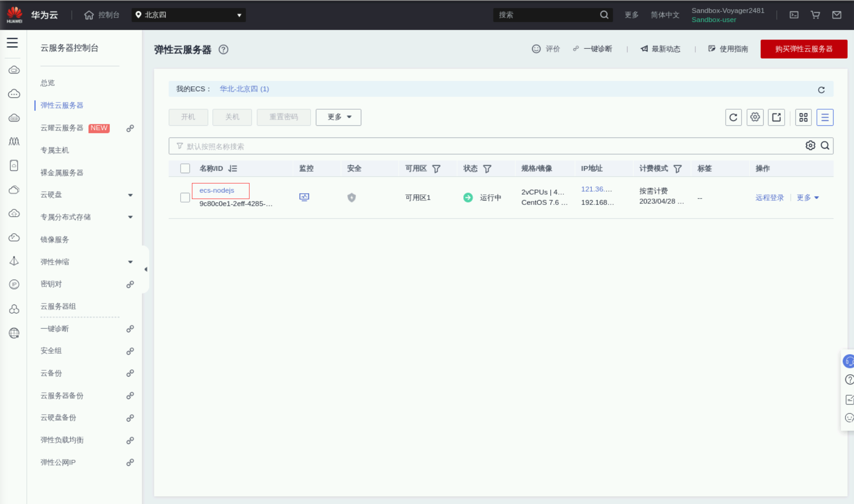
Task: Click the magnifier in the filter search box
Action: [x=825, y=145]
